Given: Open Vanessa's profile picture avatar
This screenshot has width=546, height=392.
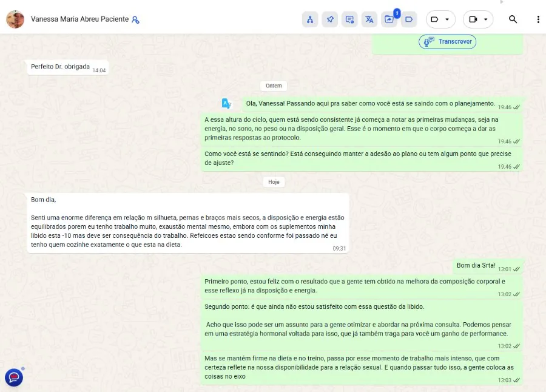Looking at the screenshot, I should click(15, 19).
